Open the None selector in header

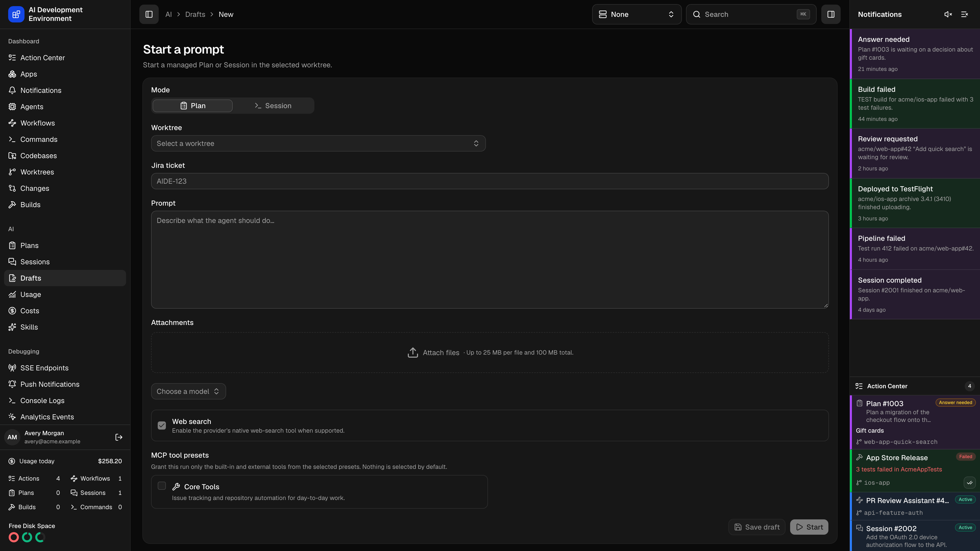(636, 15)
